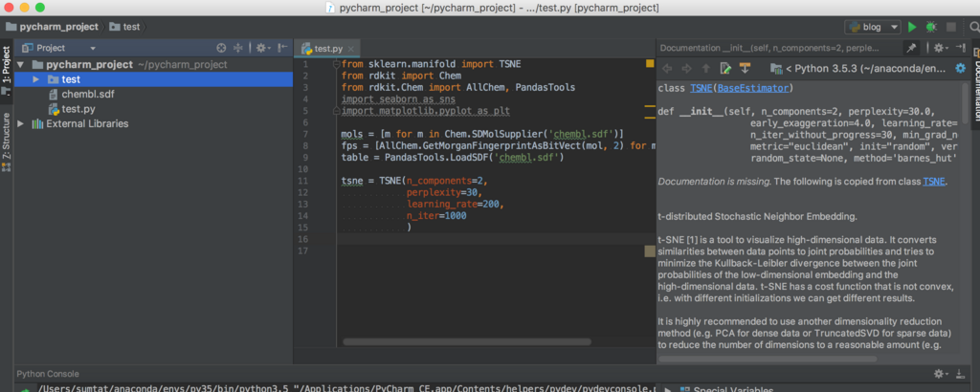980x392 pixels.
Task: Follow the BaseEstimator link
Action: tap(753, 88)
